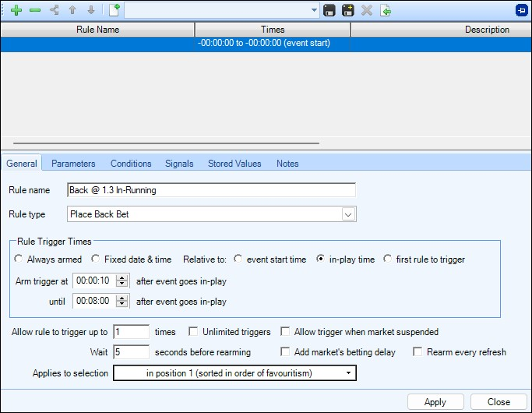Click the Times column header
The height and width of the screenshot is (413, 532).
(x=273, y=30)
